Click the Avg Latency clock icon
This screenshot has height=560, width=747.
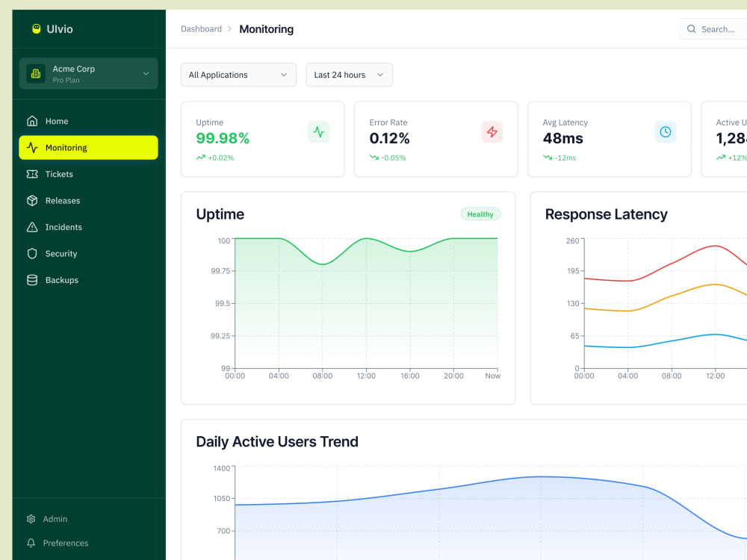tap(666, 132)
